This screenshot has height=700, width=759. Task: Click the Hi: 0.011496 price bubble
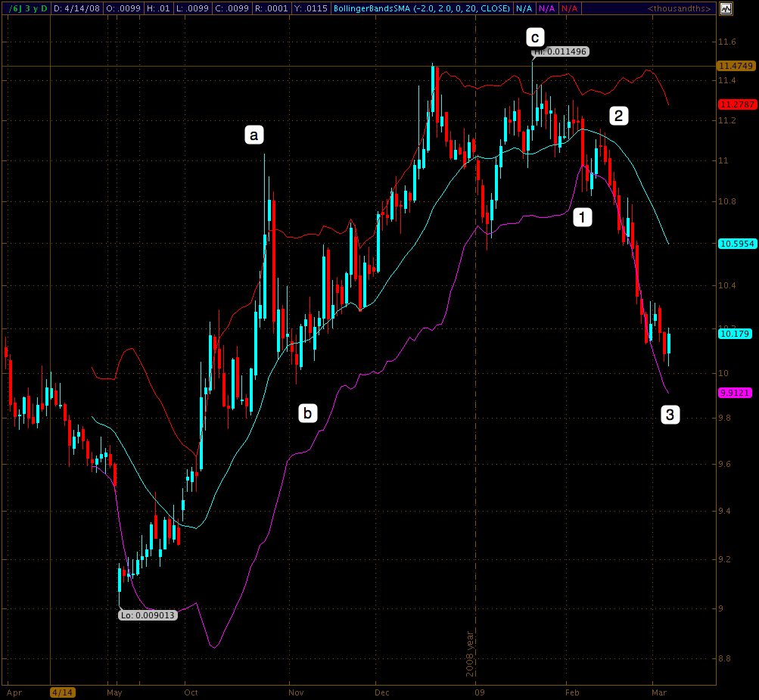[x=560, y=51]
